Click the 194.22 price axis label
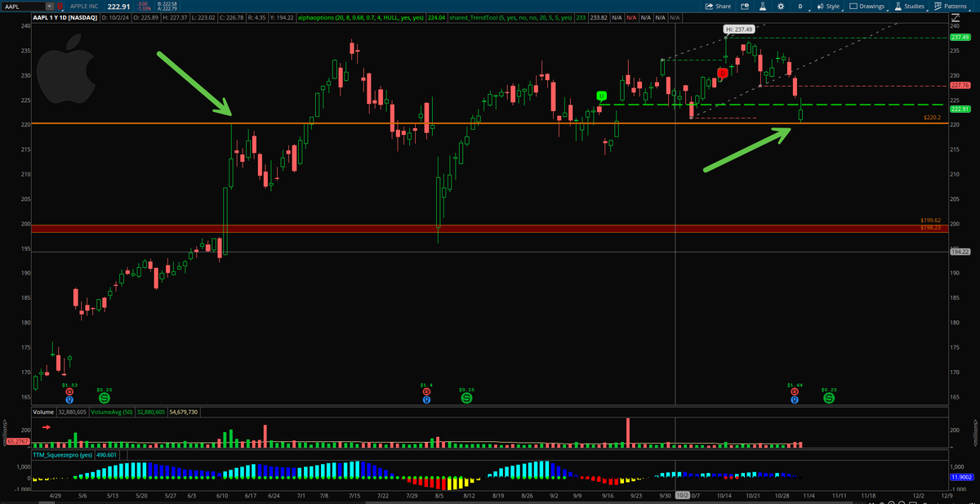The width and height of the screenshot is (980, 504). coord(959,252)
